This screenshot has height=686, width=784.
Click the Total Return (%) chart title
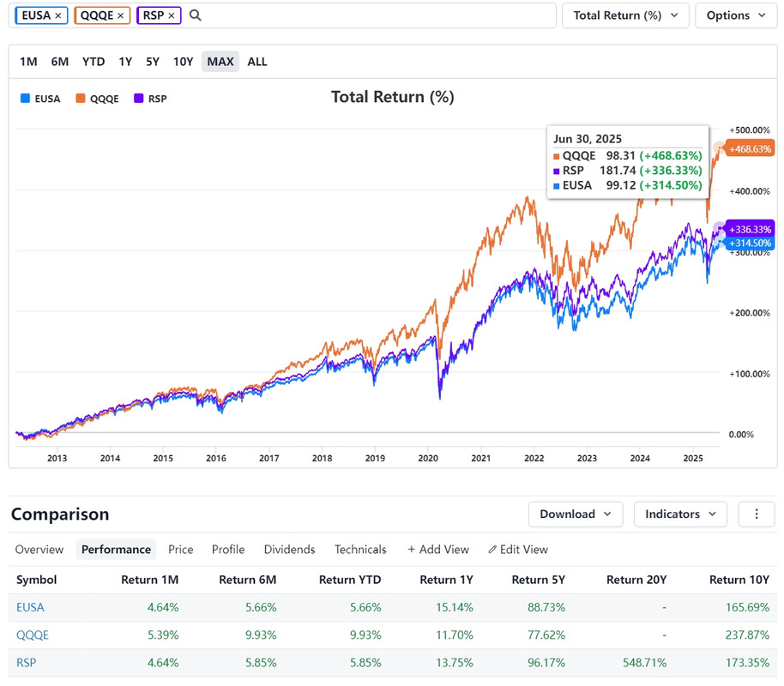tap(393, 97)
